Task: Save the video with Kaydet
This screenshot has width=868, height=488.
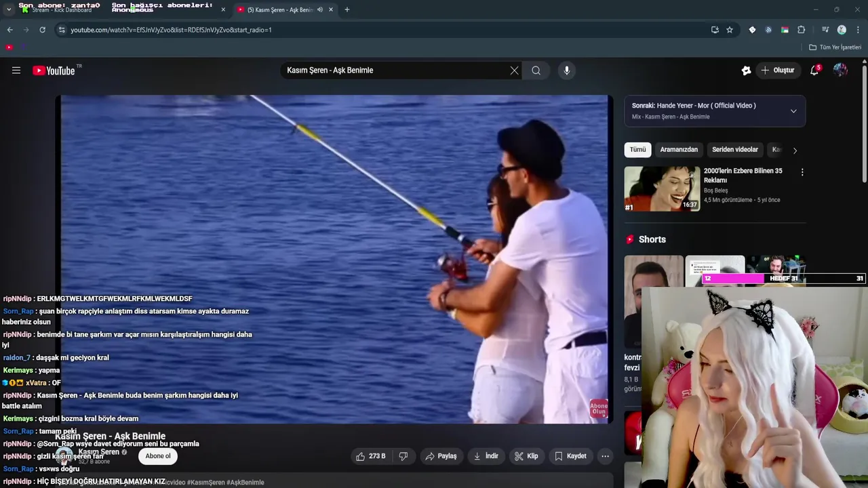Action: (x=570, y=456)
